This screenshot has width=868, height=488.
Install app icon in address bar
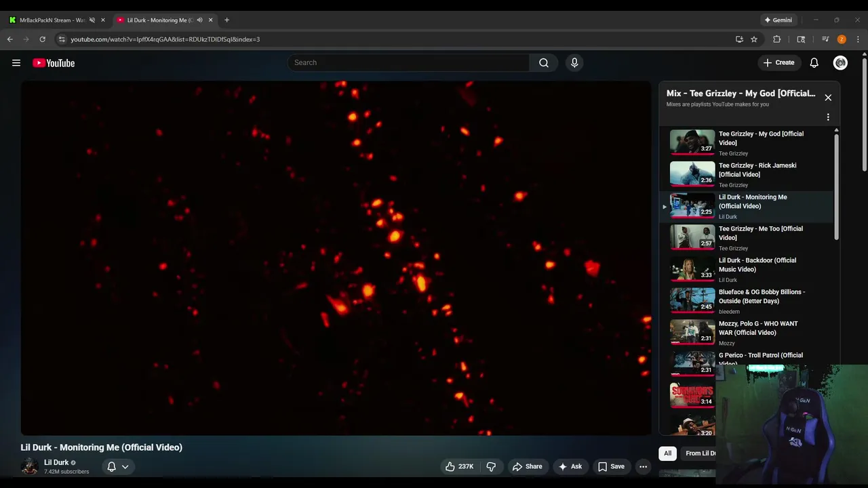point(739,39)
